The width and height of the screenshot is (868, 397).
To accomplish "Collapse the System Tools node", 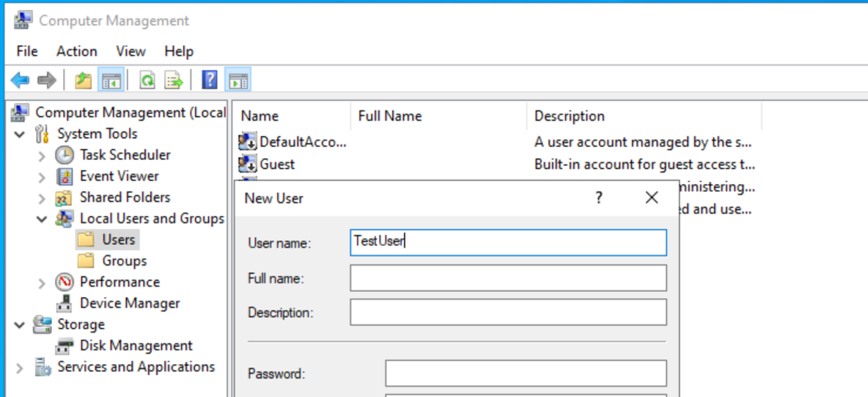I will [x=20, y=134].
